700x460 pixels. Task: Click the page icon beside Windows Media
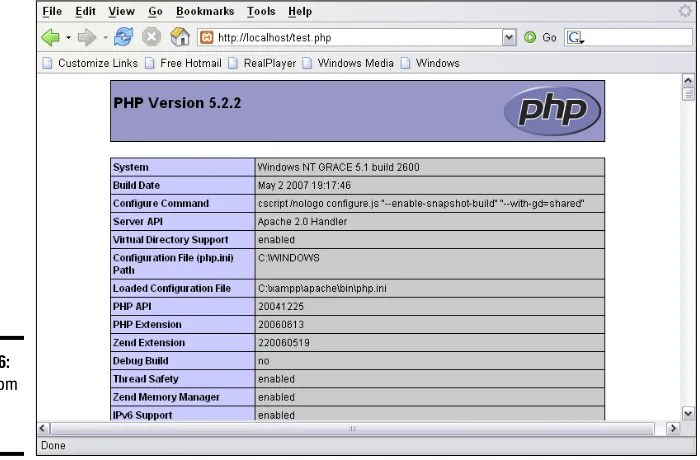[x=307, y=63]
